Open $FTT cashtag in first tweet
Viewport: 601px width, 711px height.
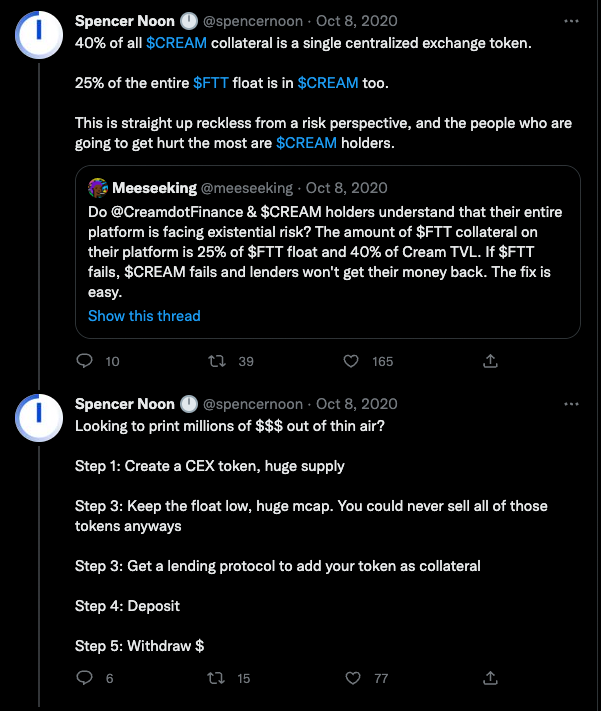coord(210,83)
